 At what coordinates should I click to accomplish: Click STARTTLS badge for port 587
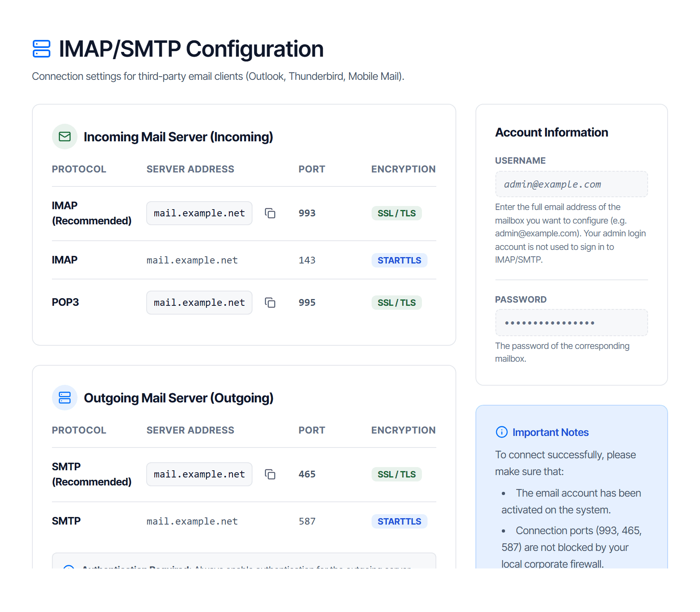coord(400,521)
